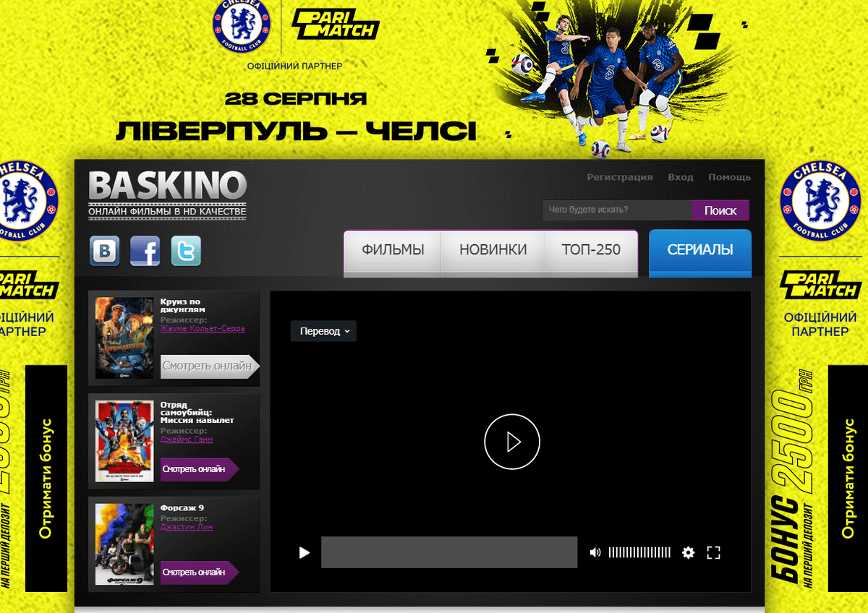Click Смотреть онлайн for Круиз по джунглям
The width and height of the screenshot is (868, 613).
[210, 366]
